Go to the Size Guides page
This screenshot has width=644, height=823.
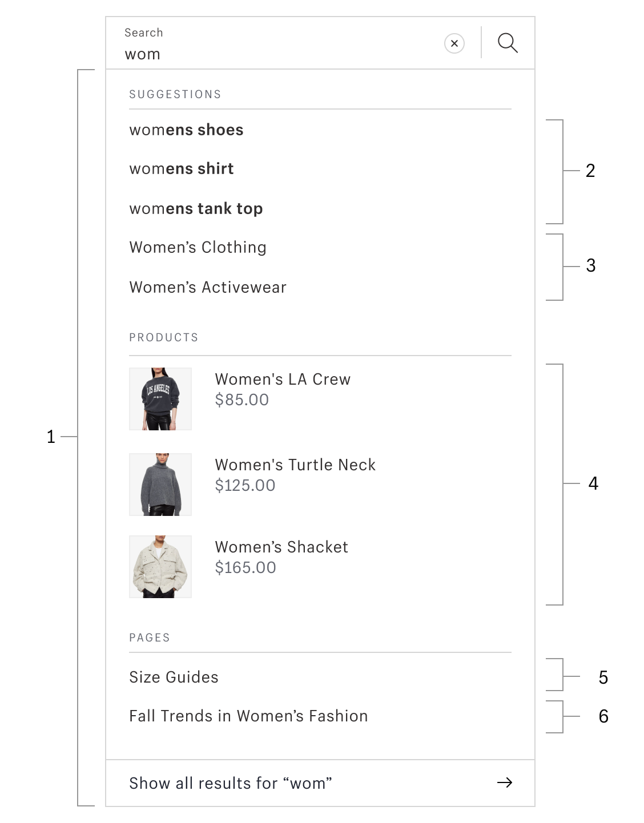(x=174, y=677)
